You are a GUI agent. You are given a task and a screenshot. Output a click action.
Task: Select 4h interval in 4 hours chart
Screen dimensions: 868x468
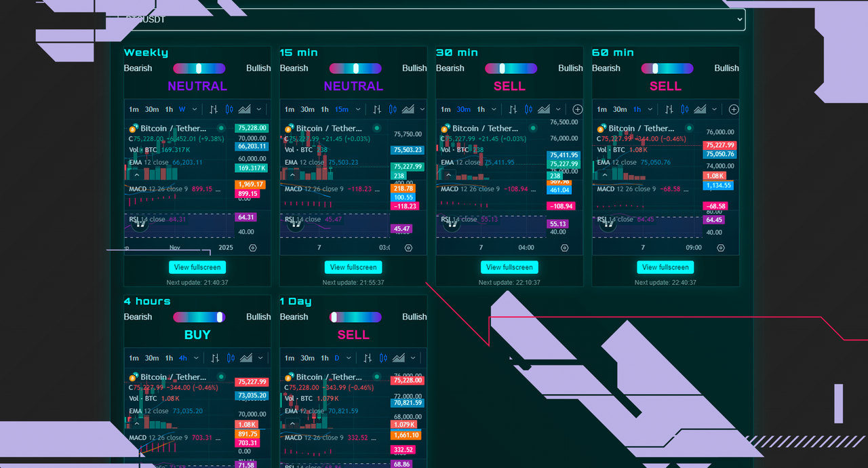(183, 358)
